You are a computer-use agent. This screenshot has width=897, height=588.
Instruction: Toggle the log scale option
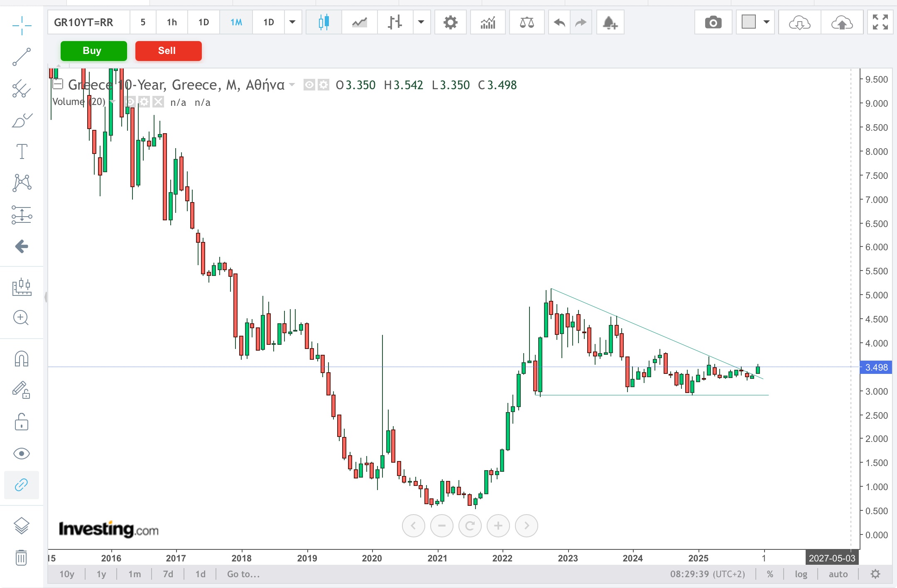pos(801,574)
